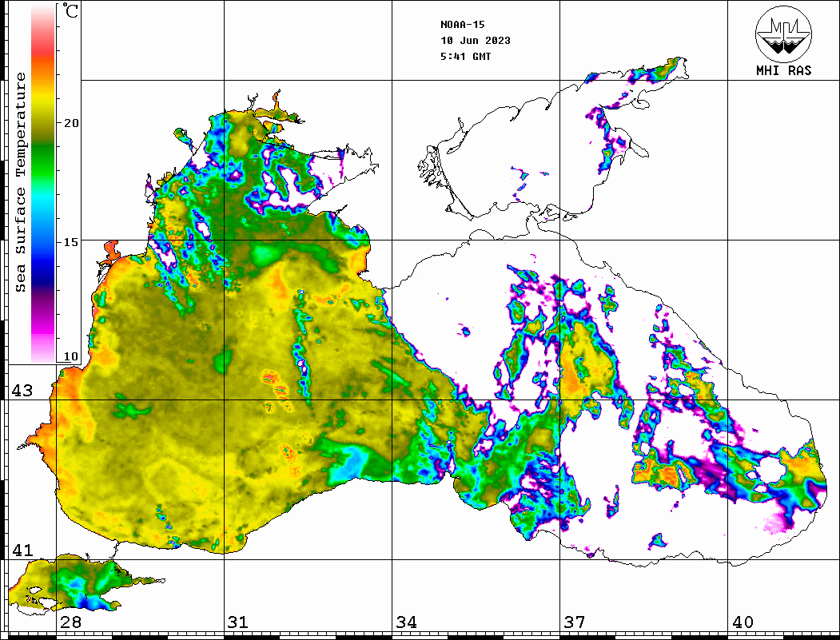The height and width of the screenshot is (640, 840).
Task: Click the longitude label '31'
Action: click(238, 622)
